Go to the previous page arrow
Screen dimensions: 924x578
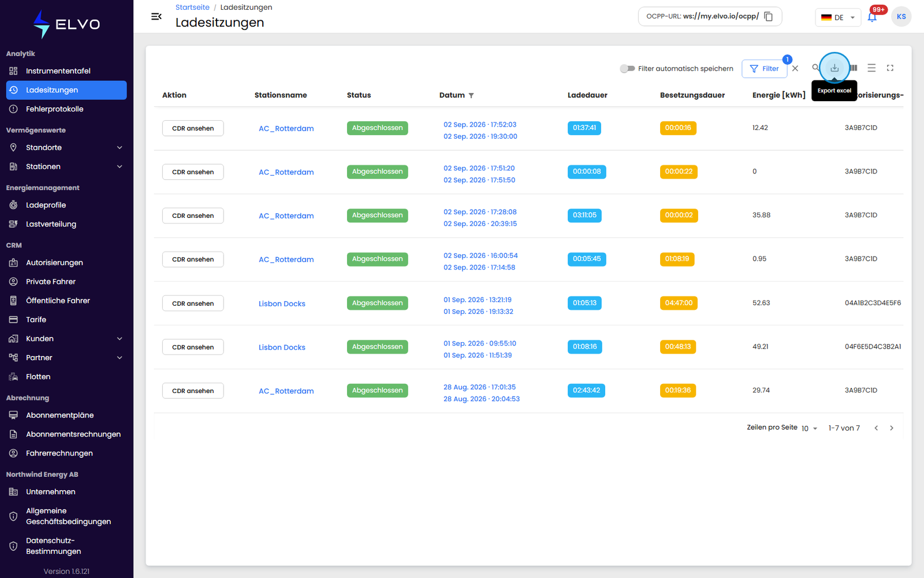[x=876, y=428]
